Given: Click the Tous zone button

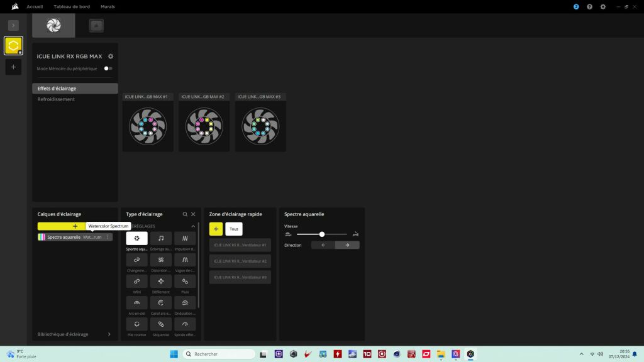Looking at the screenshot, I should [234, 229].
